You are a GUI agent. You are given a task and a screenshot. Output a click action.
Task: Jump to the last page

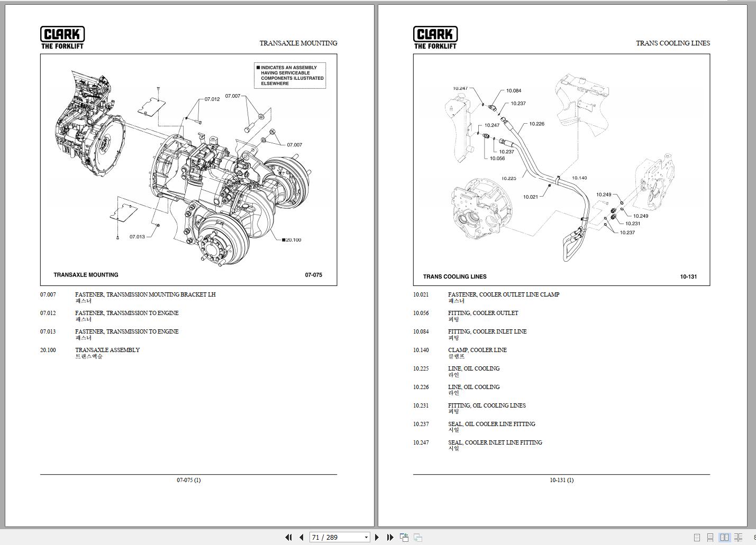(390, 537)
